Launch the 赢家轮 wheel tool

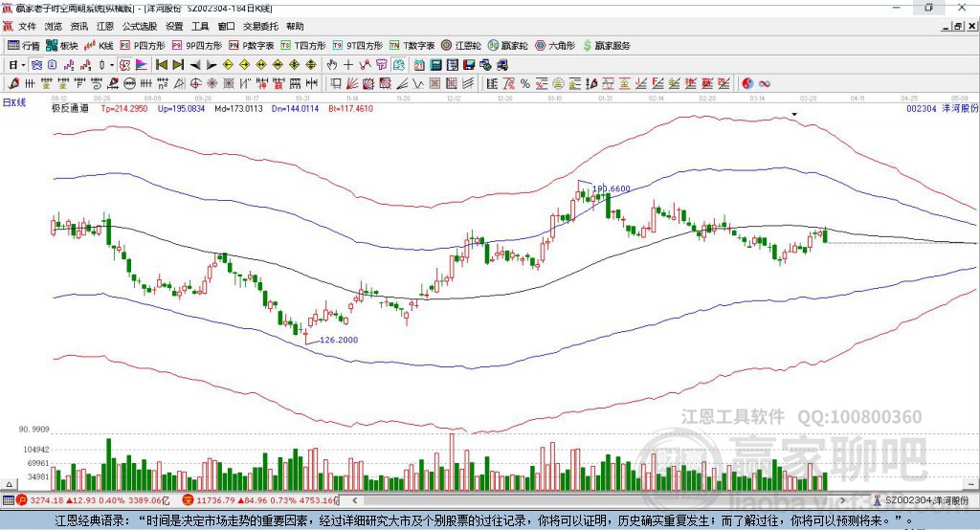pyautogui.click(x=507, y=46)
